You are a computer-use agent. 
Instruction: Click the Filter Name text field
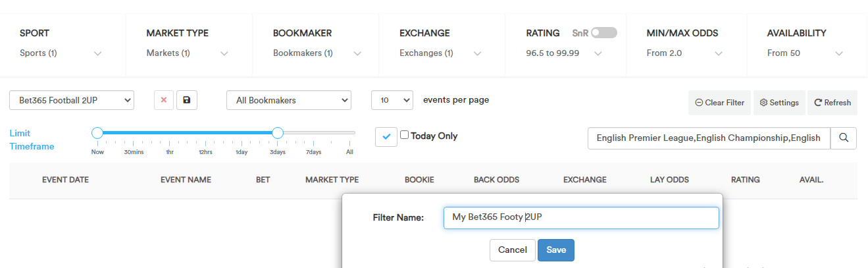[581, 218]
